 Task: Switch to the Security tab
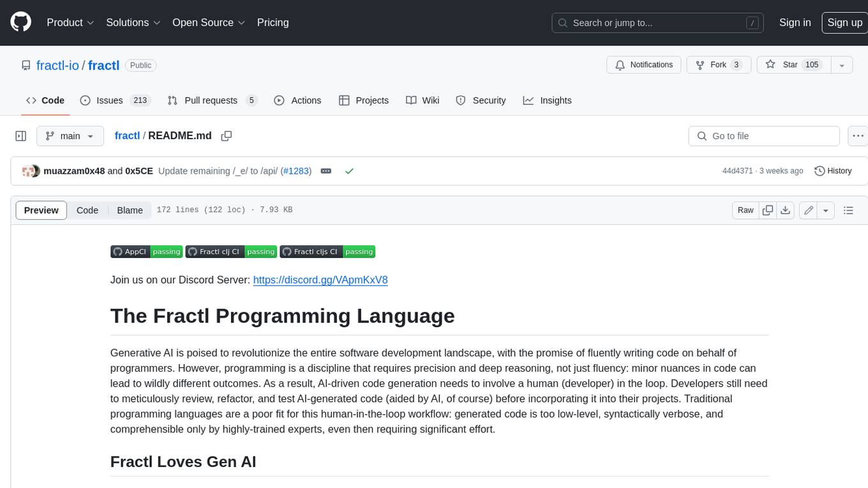(481, 100)
